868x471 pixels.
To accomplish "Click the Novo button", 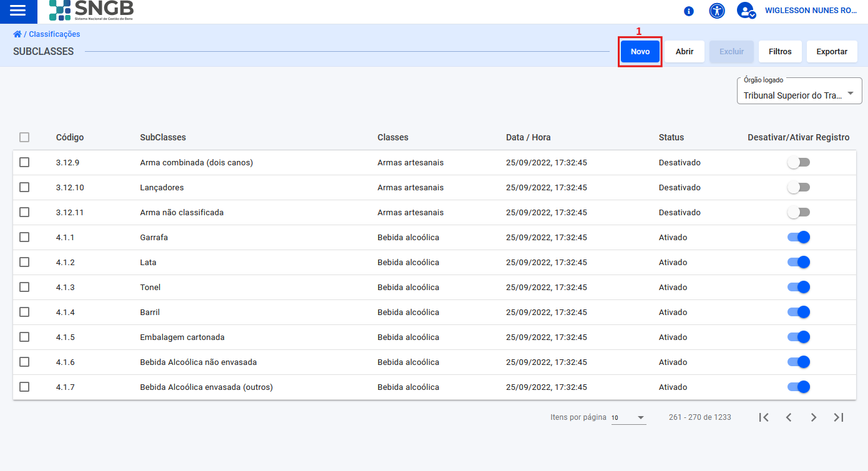I will pyautogui.click(x=640, y=52).
